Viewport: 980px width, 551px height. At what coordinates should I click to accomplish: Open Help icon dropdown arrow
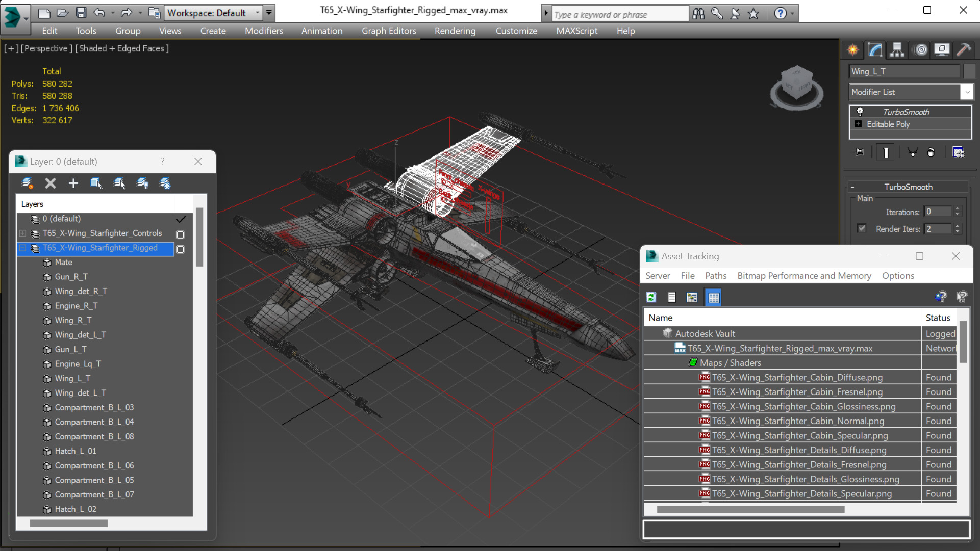(792, 14)
